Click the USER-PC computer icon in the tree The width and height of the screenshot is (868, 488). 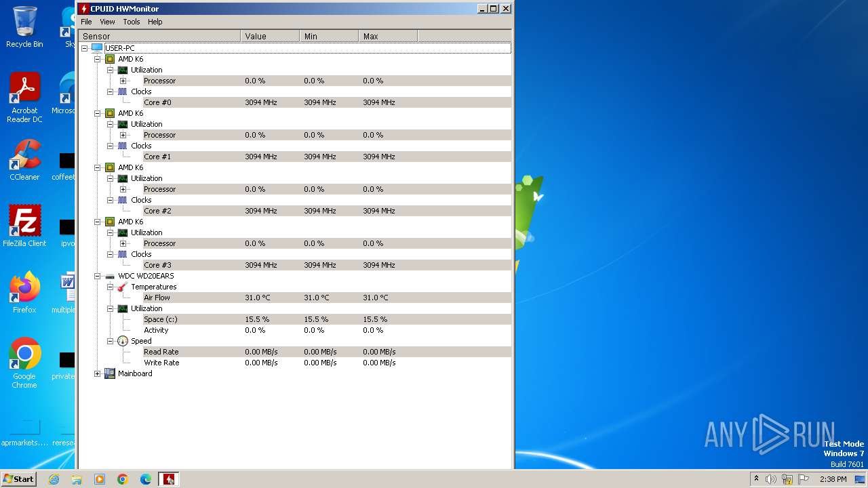(x=97, y=48)
